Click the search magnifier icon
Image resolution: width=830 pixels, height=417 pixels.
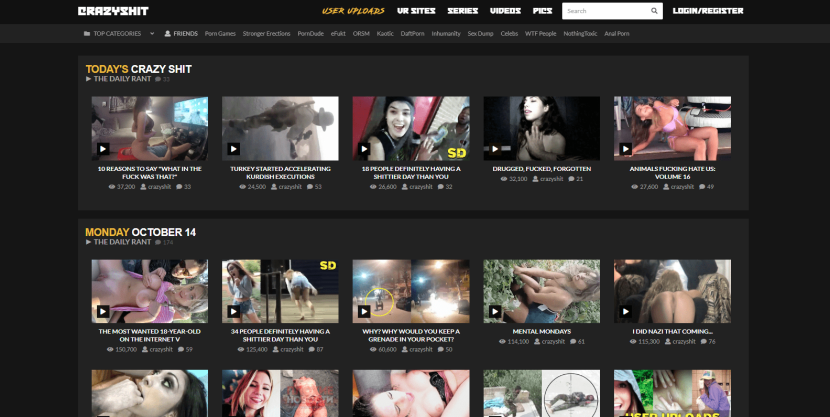tap(655, 12)
